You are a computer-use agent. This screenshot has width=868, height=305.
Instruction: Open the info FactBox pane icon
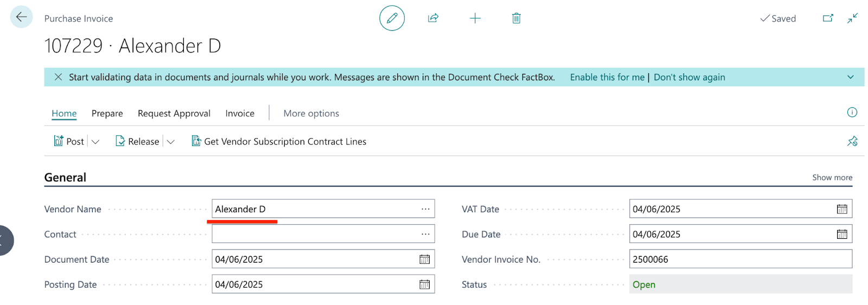point(852,112)
